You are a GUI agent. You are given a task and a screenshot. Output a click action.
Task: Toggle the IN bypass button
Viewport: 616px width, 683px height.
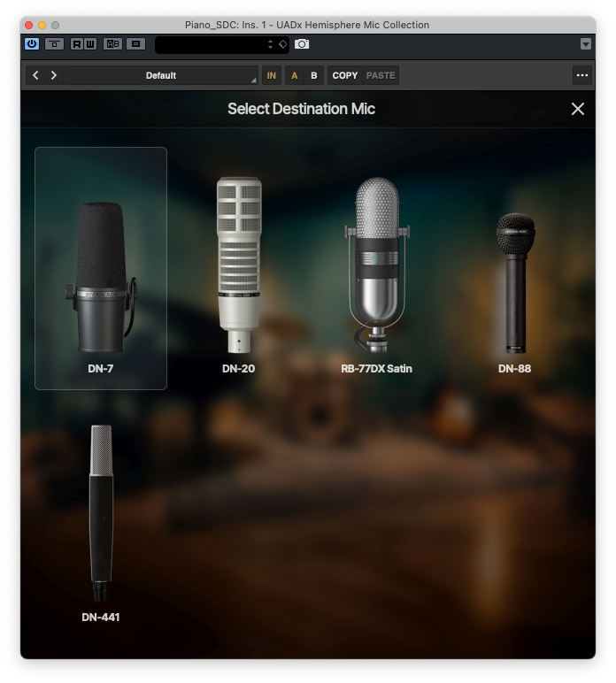coord(272,75)
